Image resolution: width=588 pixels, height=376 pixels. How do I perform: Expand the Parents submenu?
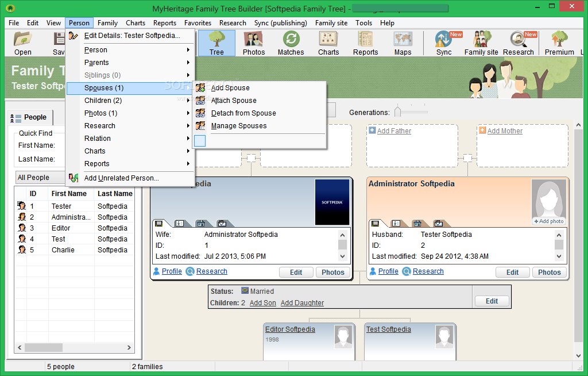coord(130,62)
